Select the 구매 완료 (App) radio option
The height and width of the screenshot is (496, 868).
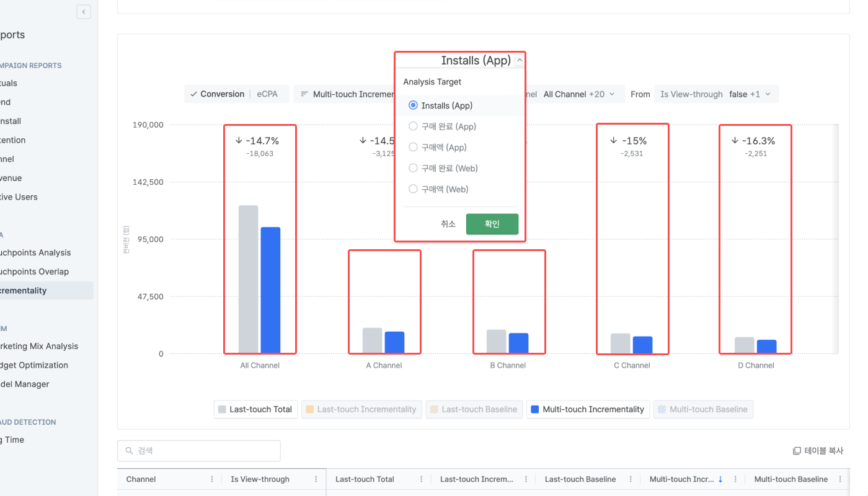(x=413, y=126)
